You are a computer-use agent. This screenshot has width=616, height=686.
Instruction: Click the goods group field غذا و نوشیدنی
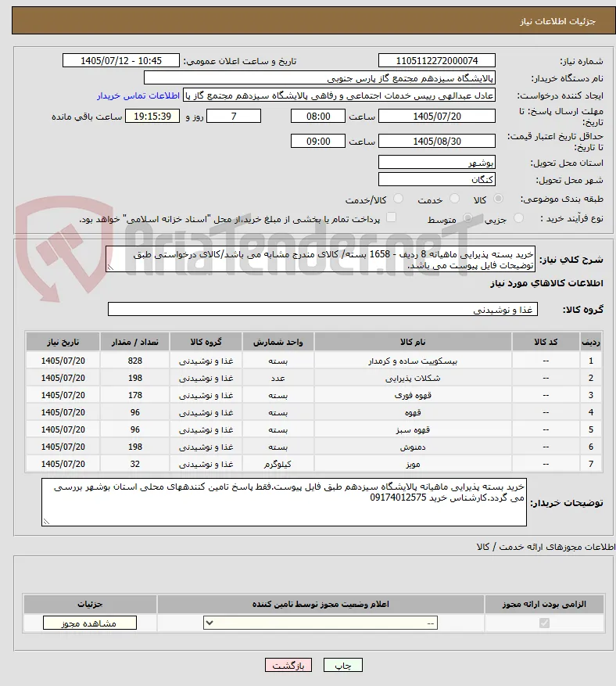pos(323,309)
